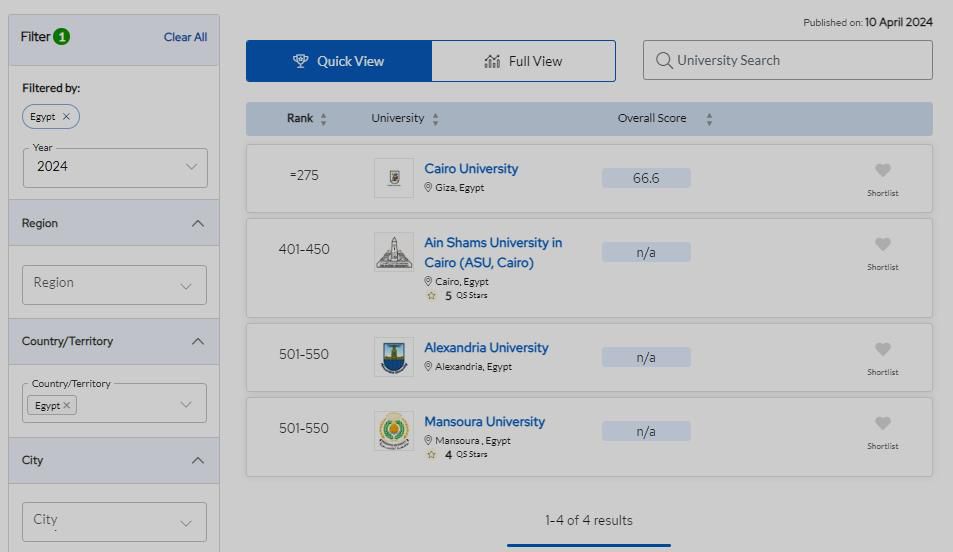Switch to Full View tab

[523, 61]
